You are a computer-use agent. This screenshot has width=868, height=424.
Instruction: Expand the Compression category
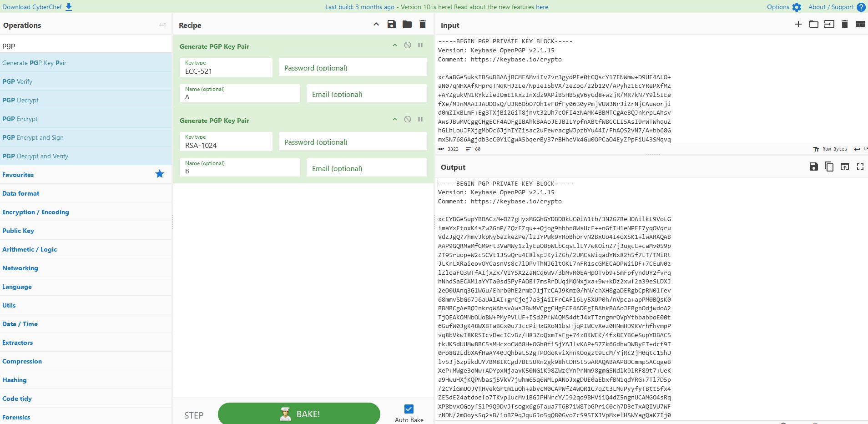coord(86,361)
